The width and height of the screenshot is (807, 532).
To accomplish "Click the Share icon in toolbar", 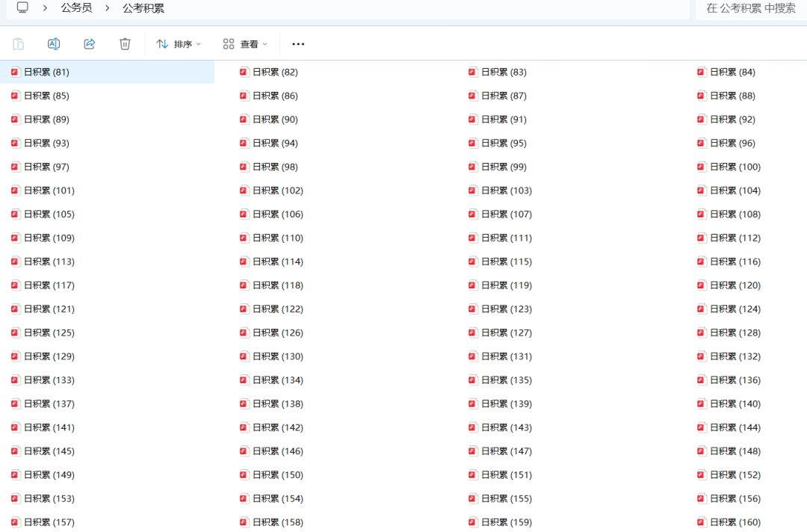I will point(90,44).
